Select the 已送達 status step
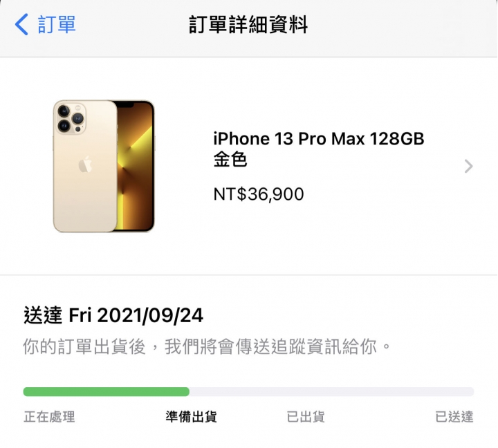The height and width of the screenshot is (448, 498). click(x=454, y=417)
